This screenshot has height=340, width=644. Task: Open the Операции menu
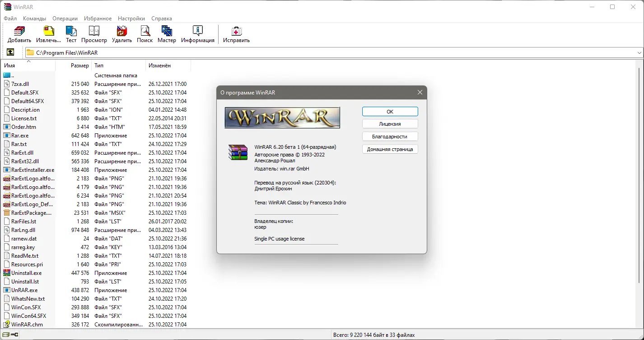tap(65, 19)
